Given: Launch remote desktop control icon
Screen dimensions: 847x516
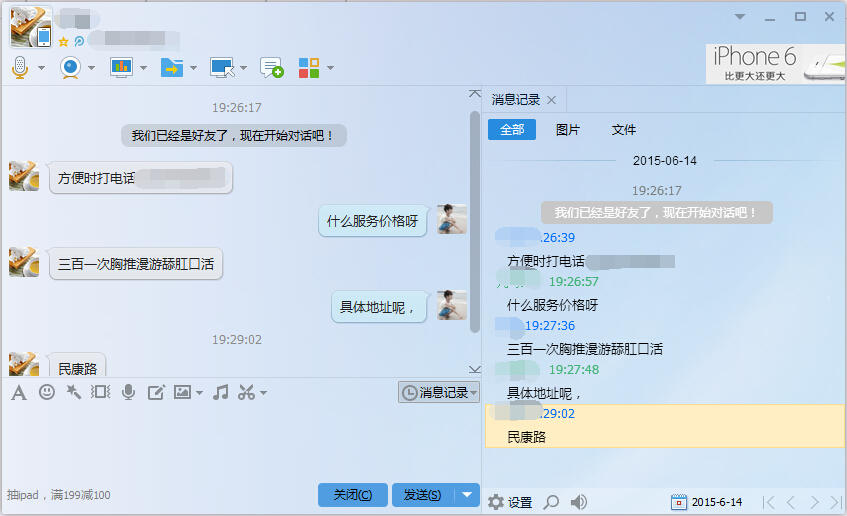Looking at the screenshot, I should pos(223,68).
